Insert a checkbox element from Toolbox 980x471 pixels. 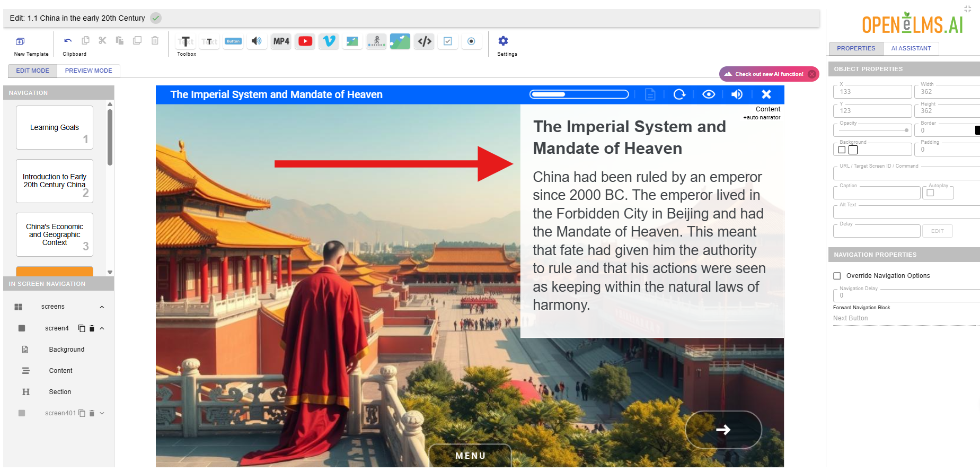coord(448,41)
